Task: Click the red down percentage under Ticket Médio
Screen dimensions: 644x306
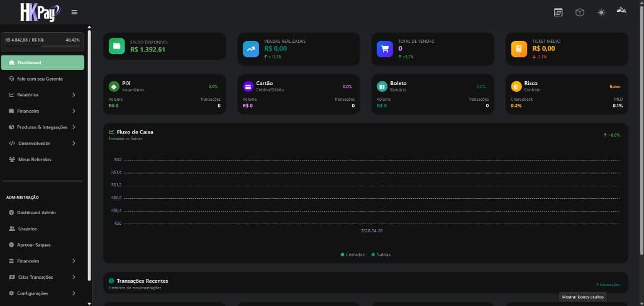Action: pyautogui.click(x=539, y=57)
